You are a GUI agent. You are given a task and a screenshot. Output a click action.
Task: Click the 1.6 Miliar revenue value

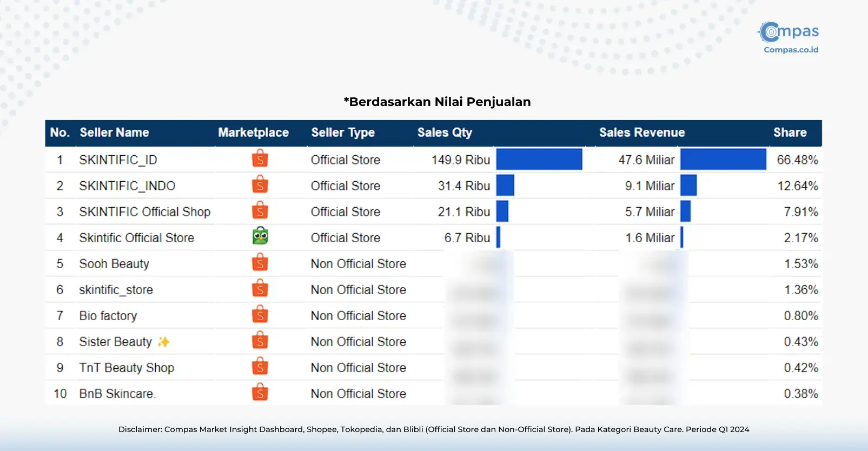click(650, 238)
